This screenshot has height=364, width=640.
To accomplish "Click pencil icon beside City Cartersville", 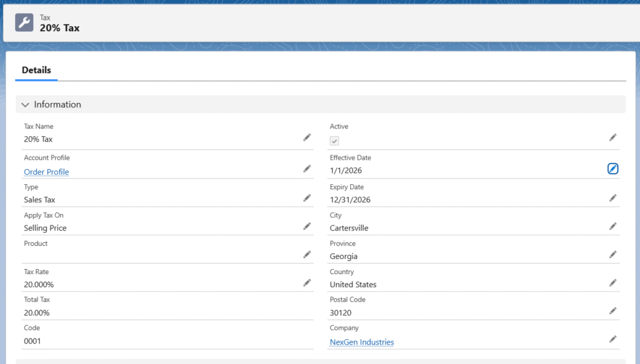I will point(613,226).
